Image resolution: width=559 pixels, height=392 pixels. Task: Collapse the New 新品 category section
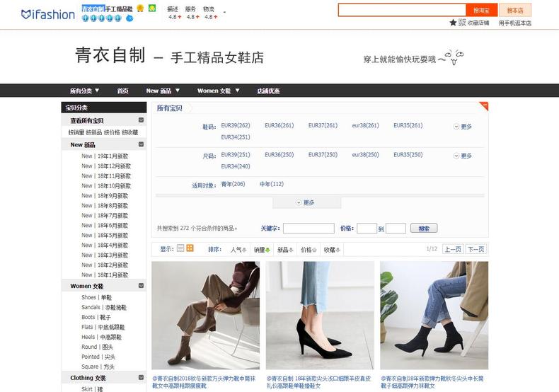click(141, 144)
